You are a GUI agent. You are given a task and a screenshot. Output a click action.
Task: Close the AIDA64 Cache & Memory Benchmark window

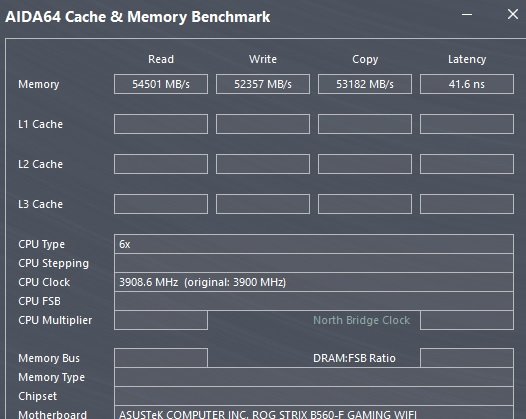click(513, 14)
